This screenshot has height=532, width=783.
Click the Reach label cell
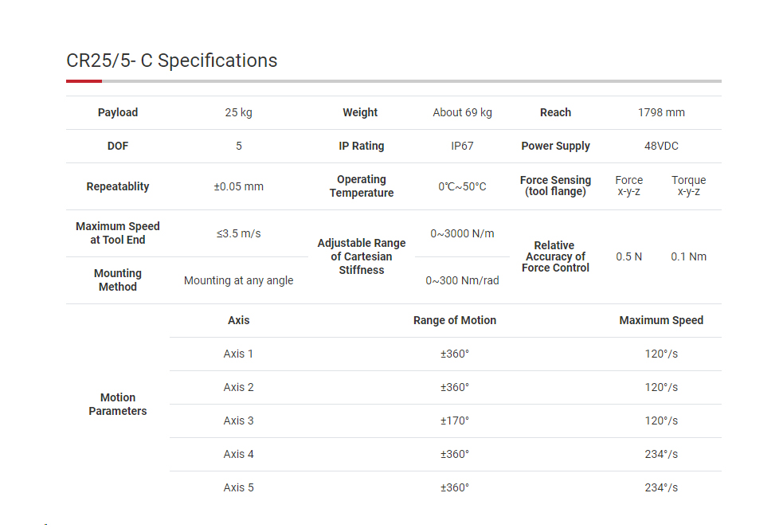coord(555,113)
